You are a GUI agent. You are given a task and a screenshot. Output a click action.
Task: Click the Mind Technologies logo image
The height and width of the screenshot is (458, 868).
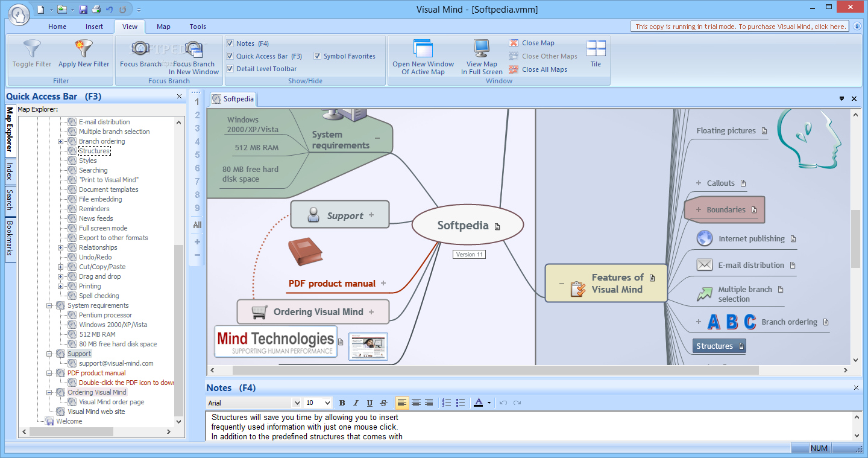pos(275,342)
